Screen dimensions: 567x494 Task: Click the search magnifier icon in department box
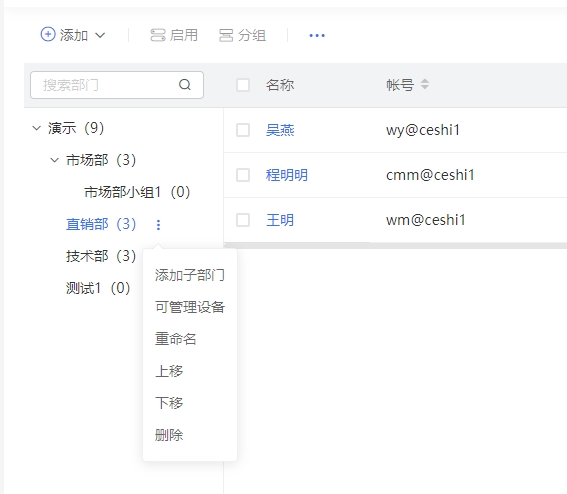185,85
